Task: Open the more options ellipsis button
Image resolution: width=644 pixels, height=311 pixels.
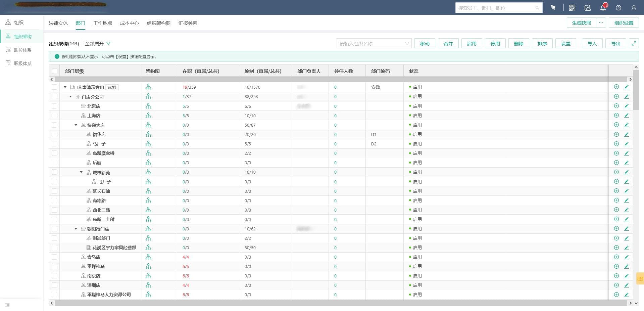Action: click(601, 23)
